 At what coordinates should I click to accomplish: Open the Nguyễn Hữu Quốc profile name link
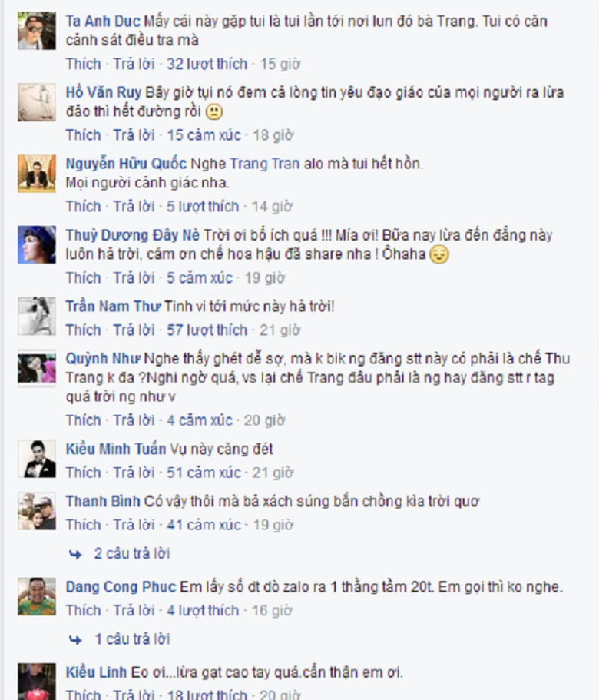pyautogui.click(x=126, y=164)
